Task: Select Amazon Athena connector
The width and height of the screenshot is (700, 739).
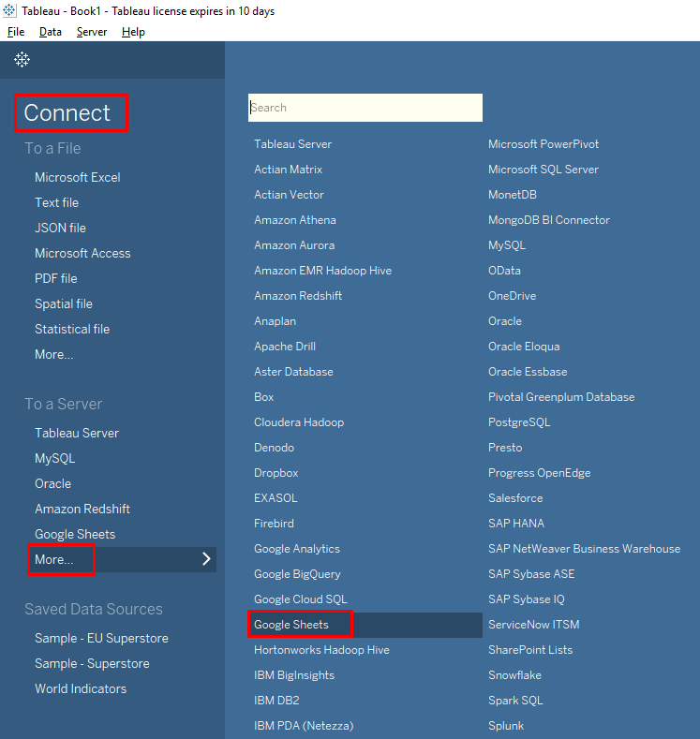Action: (295, 220)
